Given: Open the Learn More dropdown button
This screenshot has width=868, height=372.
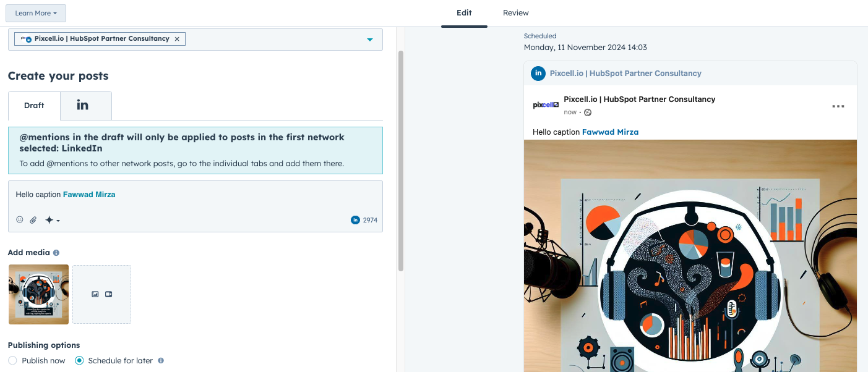Looking at the screenshot, I should click(36, 13).
